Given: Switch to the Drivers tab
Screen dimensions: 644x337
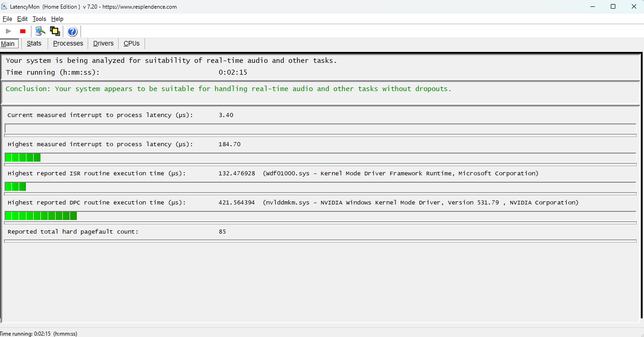Looking at the screenshot, I should coord(103,43).
